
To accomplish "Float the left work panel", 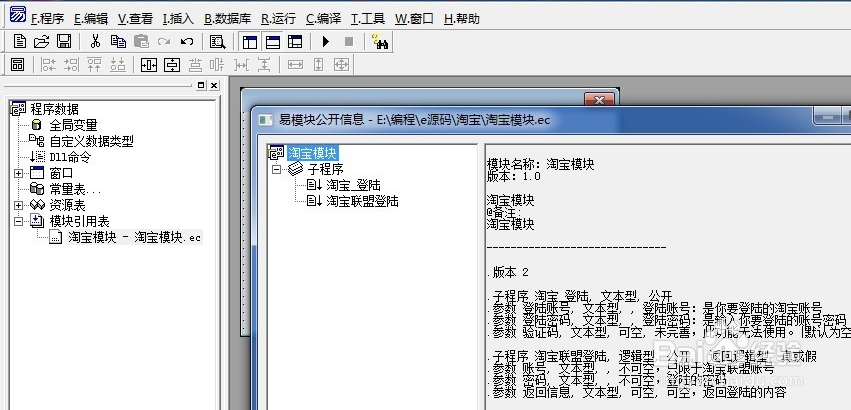I will point(201,85).
